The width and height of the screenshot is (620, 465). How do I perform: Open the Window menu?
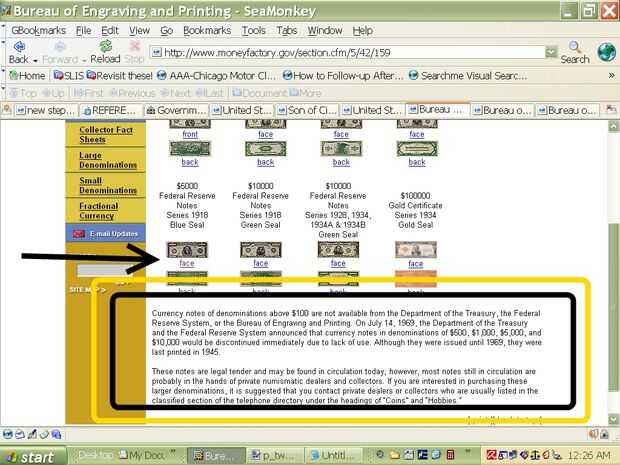(x=325, y=30)
